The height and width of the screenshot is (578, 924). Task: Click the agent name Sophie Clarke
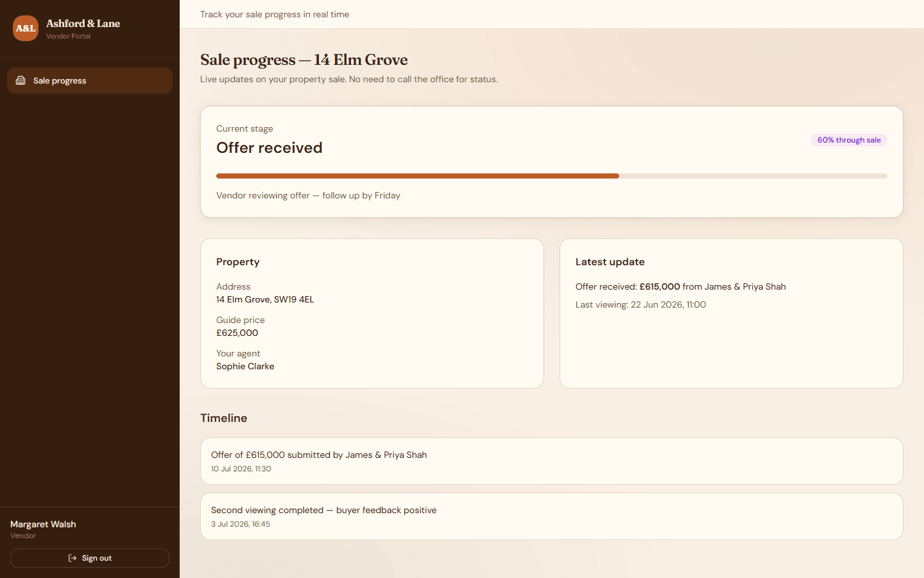click(245, 366)
